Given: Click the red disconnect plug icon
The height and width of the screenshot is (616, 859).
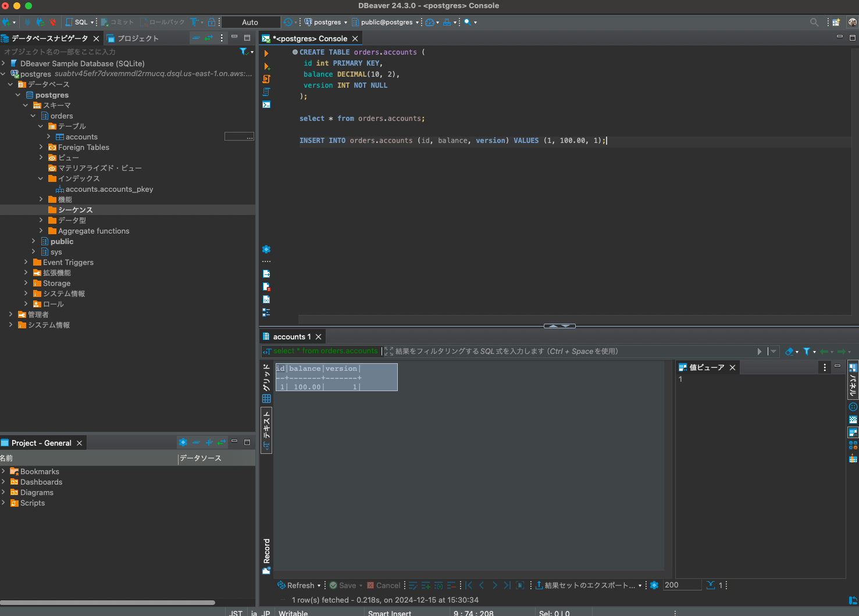Looking at the screenshot, I should click(53, 22).
